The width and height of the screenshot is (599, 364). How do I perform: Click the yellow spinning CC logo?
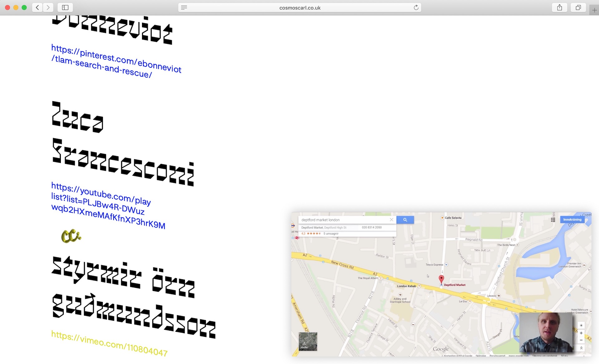click(x=71, y=236)
